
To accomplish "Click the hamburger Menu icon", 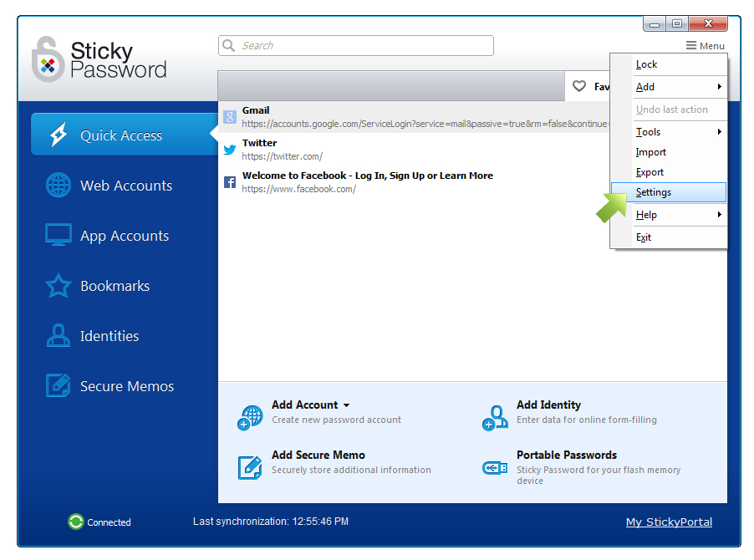I will 691,46.
